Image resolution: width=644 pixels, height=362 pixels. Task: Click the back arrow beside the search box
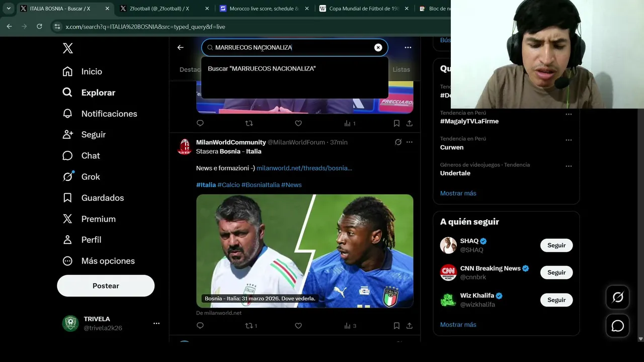181,47
